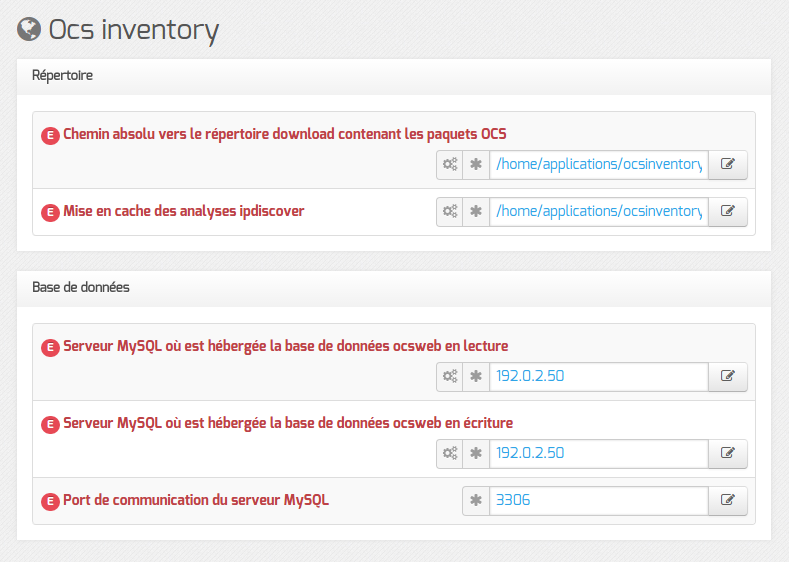Click asterisk icon beside MySQL port field
This screenshot has height=562, width=789.
tap(476, 500)
